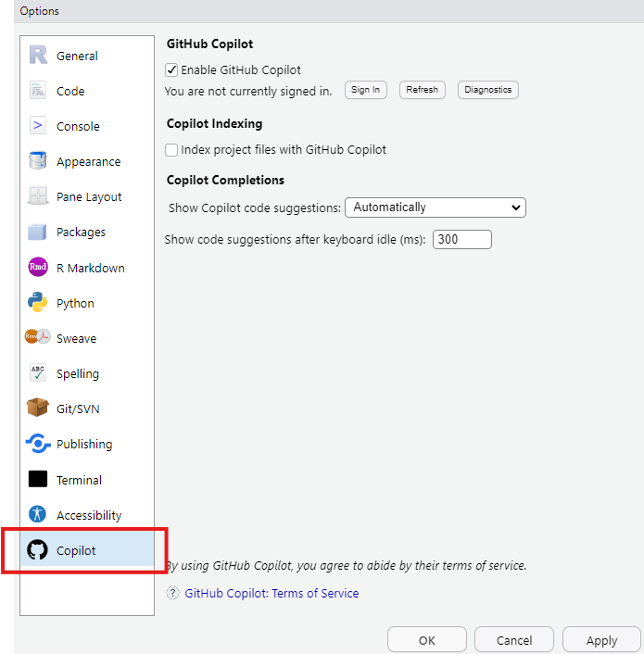Select the Terminal black square icon
This screenshot has width=644, height=654.
coord(38,480)
